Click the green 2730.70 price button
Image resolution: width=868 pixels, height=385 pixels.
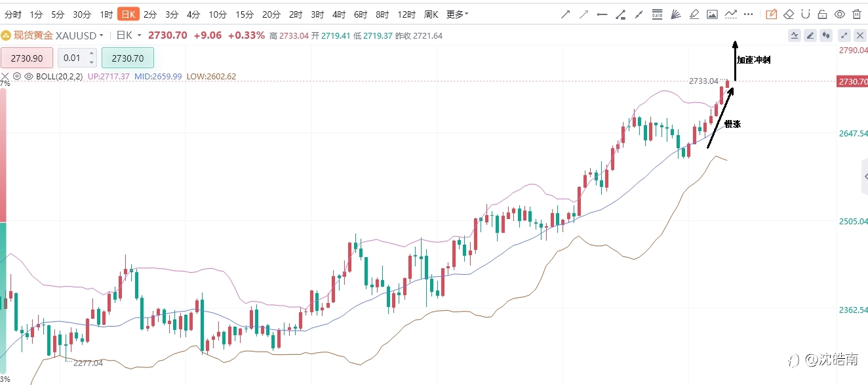click(x=128, y=58)
